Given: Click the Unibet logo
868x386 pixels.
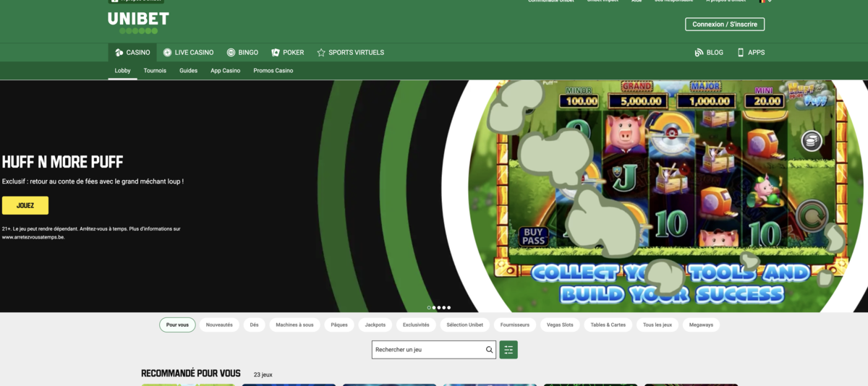Looking at the screenshot, I should (x=138, y=22).
